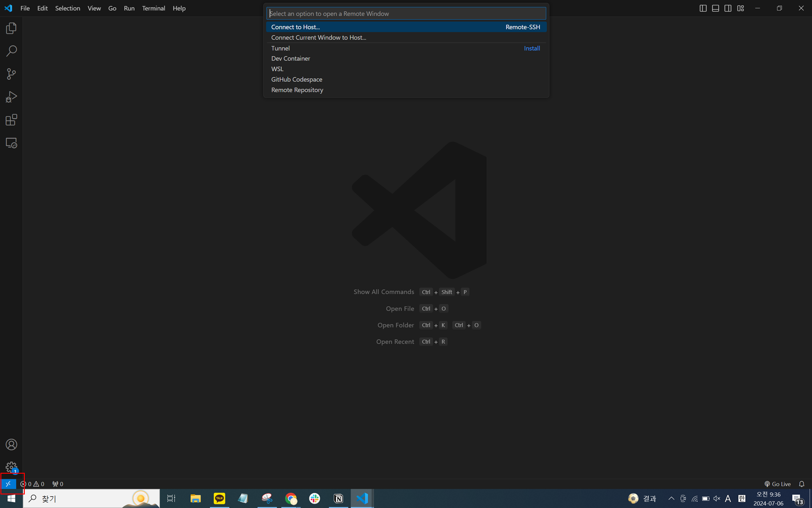Open the Customize Layout icon
This screenshot has width=812, height=508.
741,8
